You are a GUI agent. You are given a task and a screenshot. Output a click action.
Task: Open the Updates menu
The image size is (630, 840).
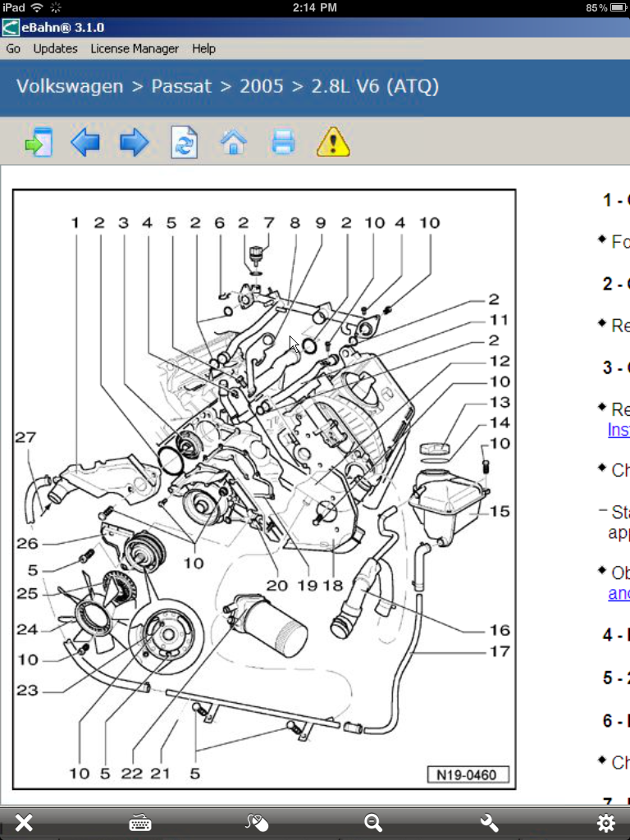[55, 48]
